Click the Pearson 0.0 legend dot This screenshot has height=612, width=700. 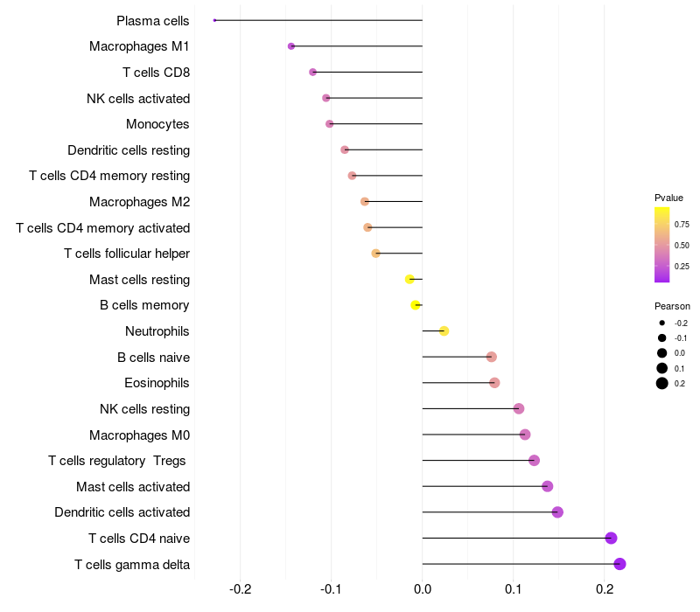(662, 353)
